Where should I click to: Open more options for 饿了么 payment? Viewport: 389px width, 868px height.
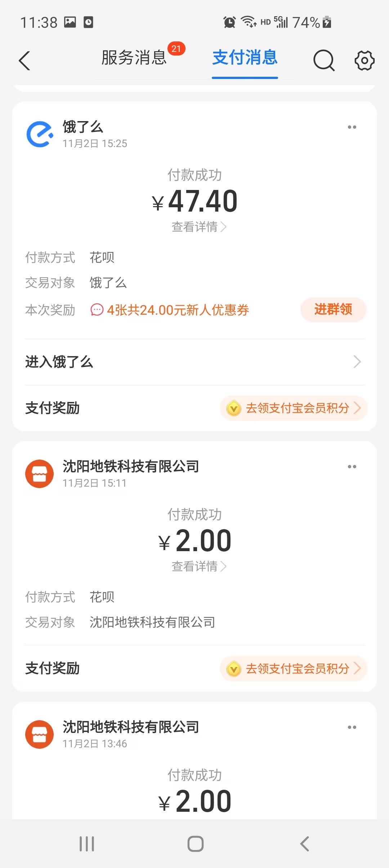pos(352,127)
